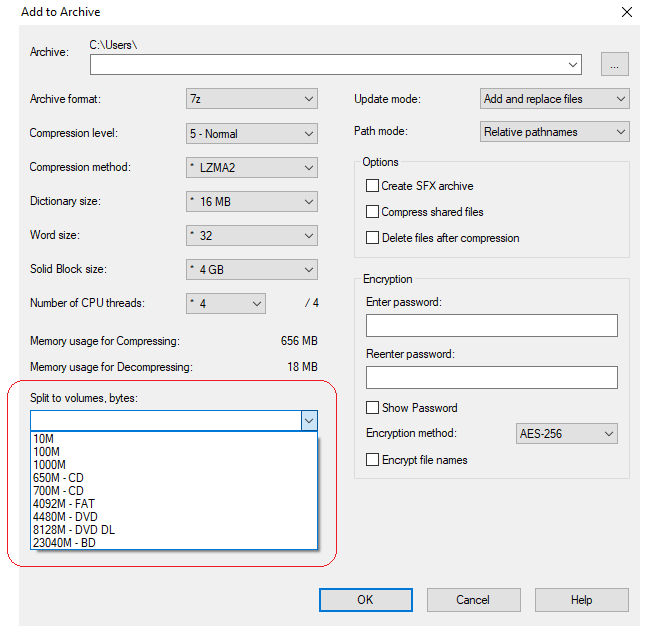This screenshot has height=632, width=650.
Task: Choose 4092M - FAT from list
Action: (x=64, y=504)
